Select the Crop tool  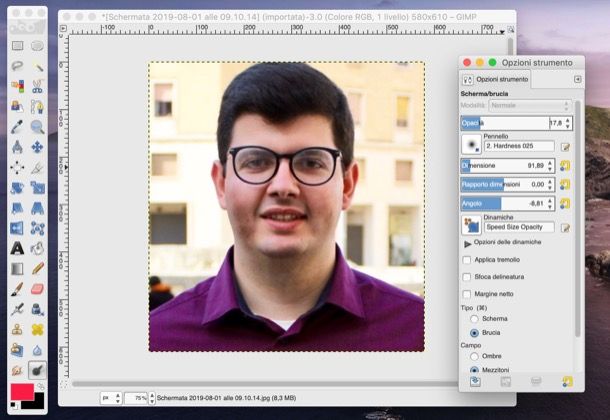(x=37, y=168)
